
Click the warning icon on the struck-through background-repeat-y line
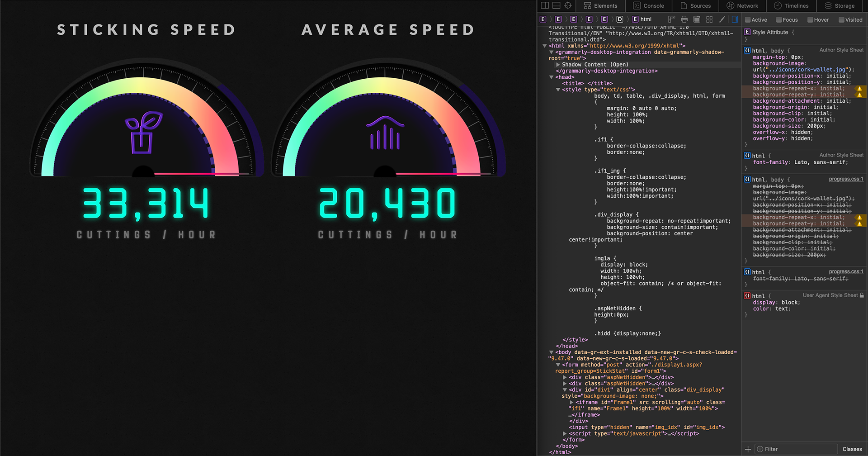pyautogui.click(x=859, y=224)
